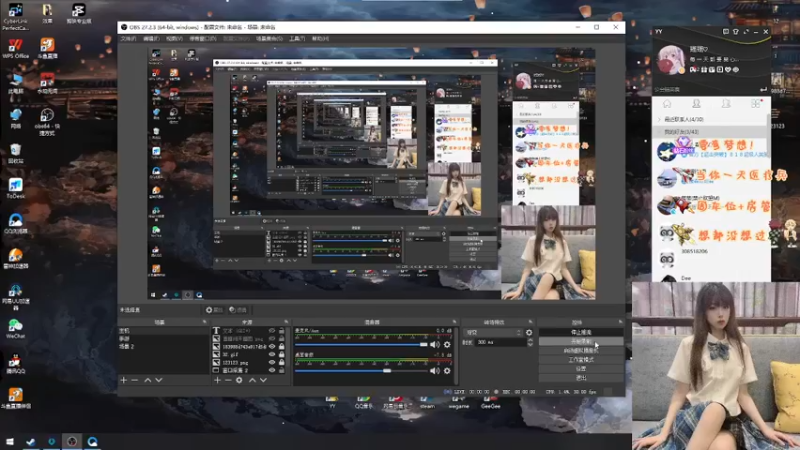Open the File menu in OBS
The width and height of the screenshot is (800, 450).
128,39
